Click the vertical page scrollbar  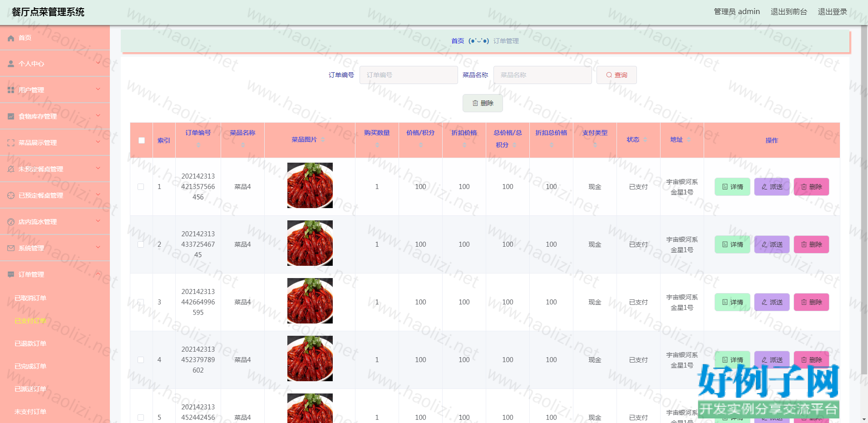864,182
